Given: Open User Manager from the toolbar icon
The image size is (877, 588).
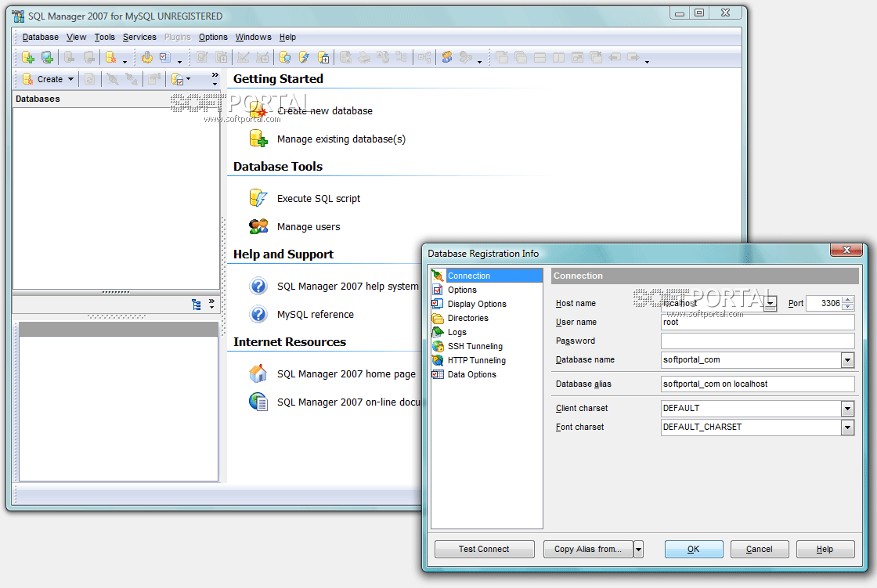Looking at the screenshot, I should point(447,57).
